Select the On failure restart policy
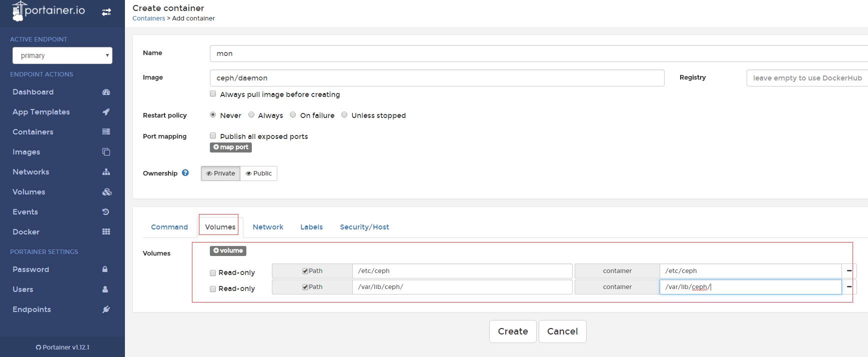This screenshot has width=868, height=357. pos(293,115)
